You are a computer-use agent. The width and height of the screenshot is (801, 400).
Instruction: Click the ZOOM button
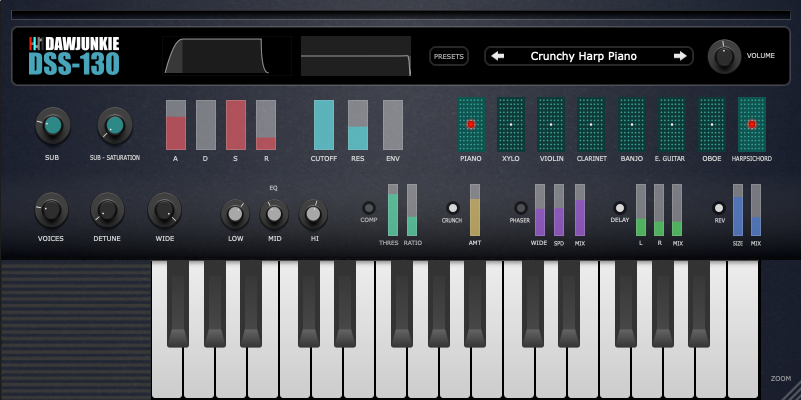pyautogui.click(x=780, y=379)
